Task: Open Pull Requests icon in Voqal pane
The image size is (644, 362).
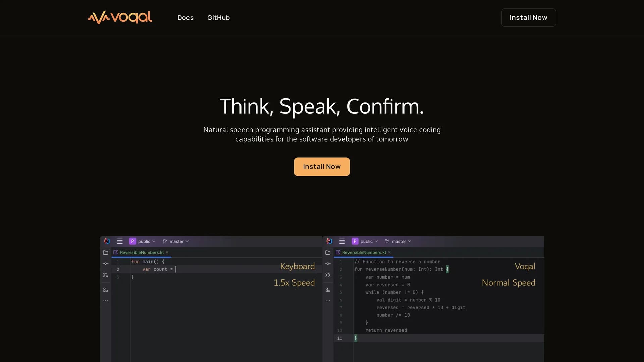Action: pyautogui.click(x=328, y=275)
